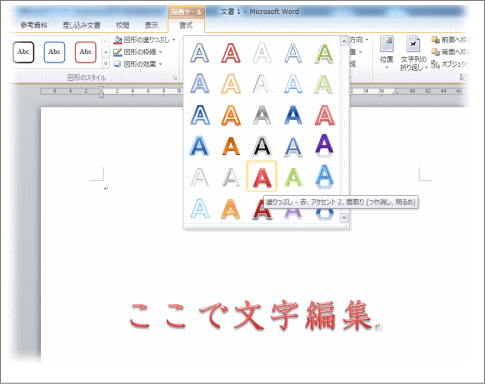Choose the white WordArt style in first row
The image size is (485, 384).
(262, 53)
